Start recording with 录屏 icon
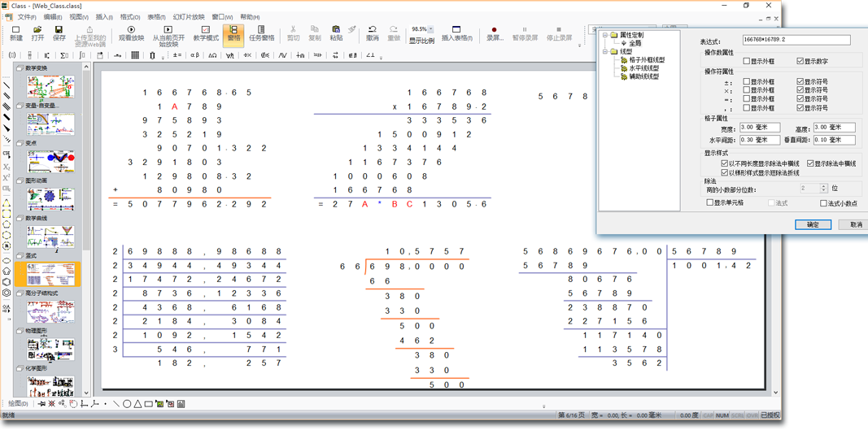 coord(494,33)
